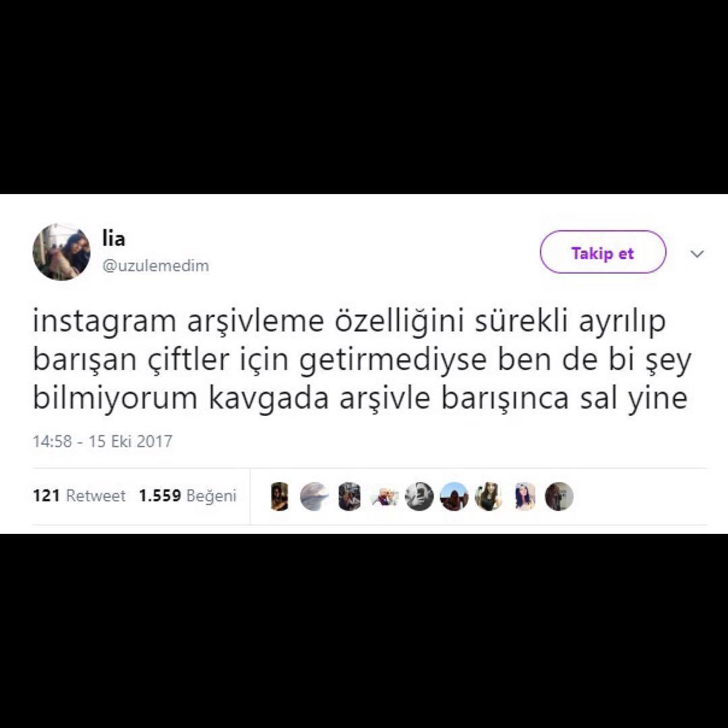Open the 14:58 - 15 Eki 2017 timestamp
The height and width of the screenshot is (728, 728).
(x=102, y=441)
